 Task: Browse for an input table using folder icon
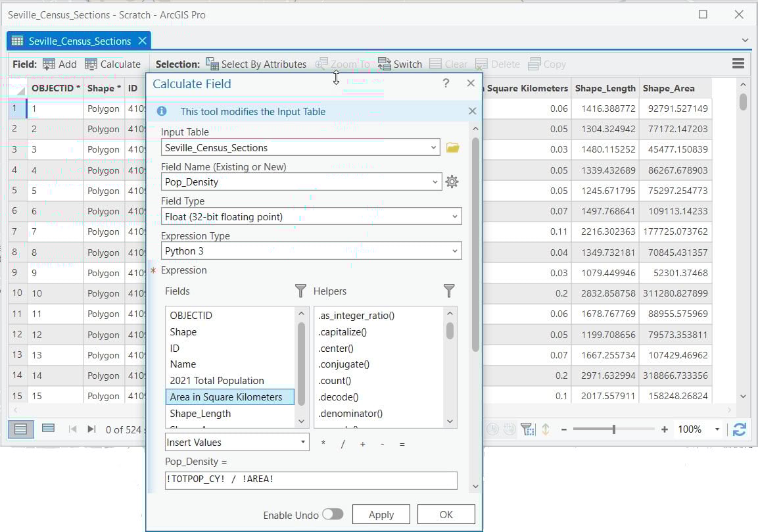(454, 147)
